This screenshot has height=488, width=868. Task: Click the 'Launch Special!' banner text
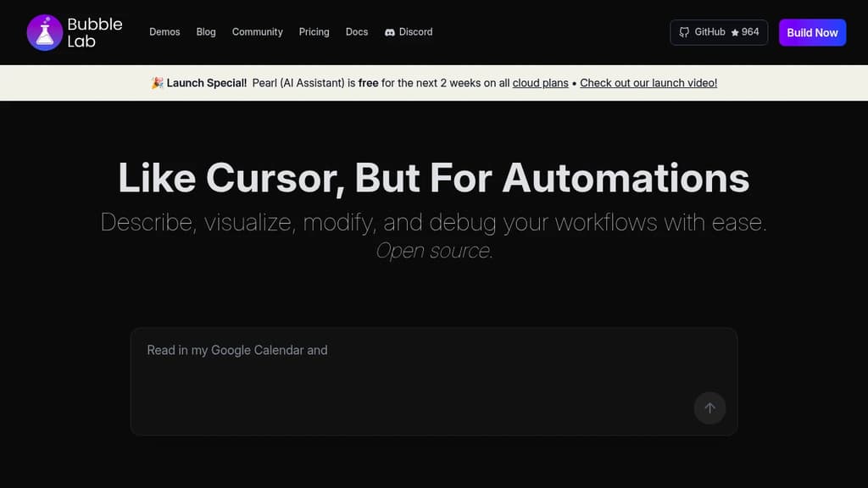207,83
